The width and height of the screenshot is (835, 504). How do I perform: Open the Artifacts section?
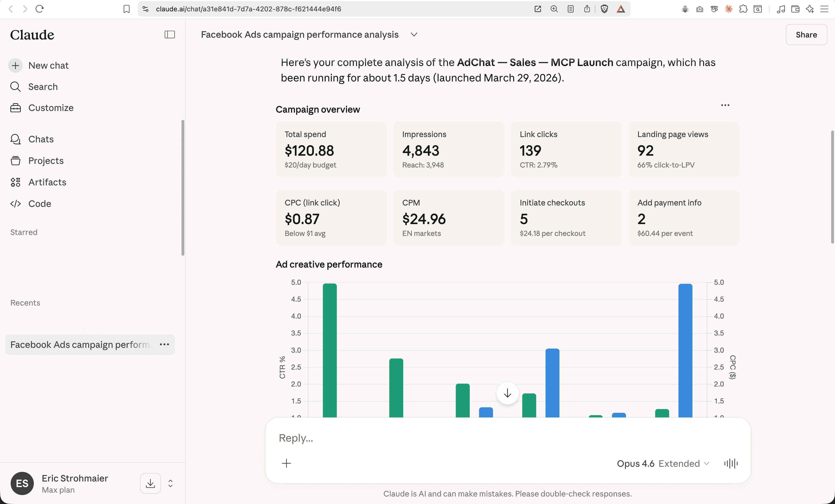(x=47, y=182)
